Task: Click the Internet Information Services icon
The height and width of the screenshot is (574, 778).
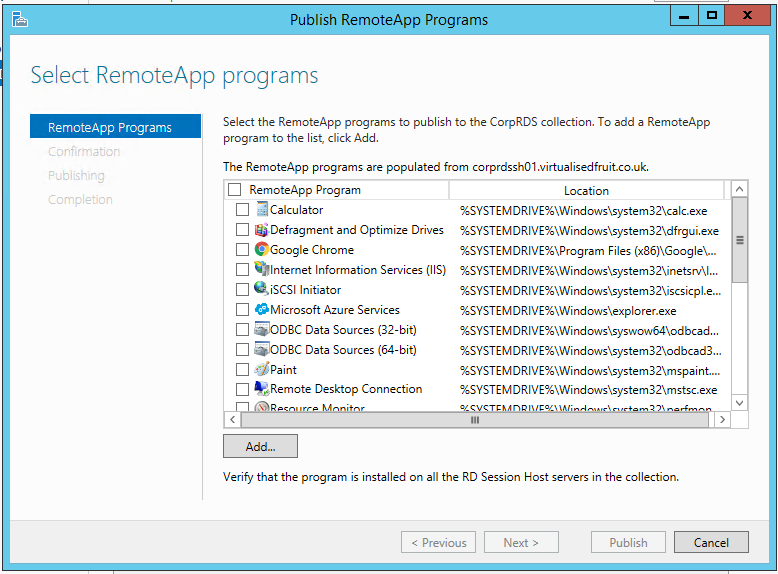Action: click(262, 270)
